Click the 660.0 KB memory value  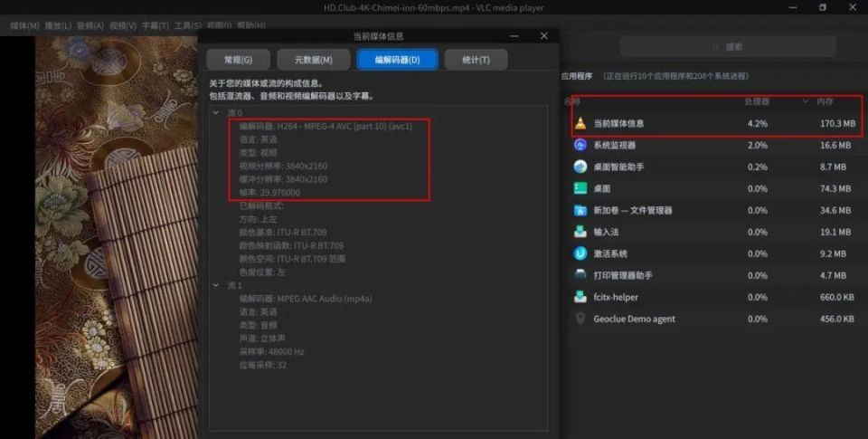click(837, 297)
